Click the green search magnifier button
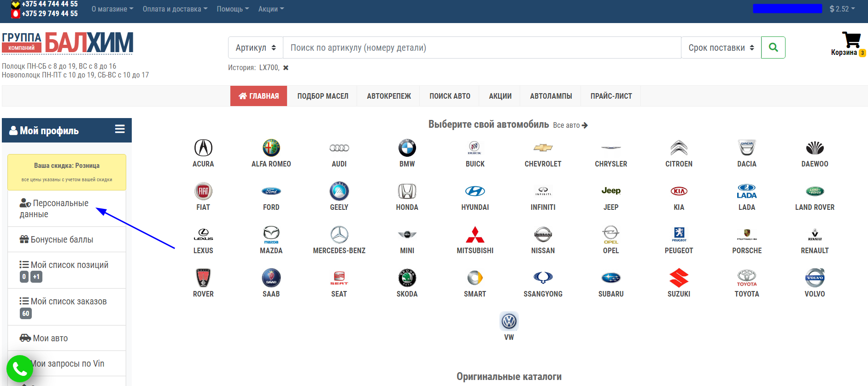 (x=773, y=48)
